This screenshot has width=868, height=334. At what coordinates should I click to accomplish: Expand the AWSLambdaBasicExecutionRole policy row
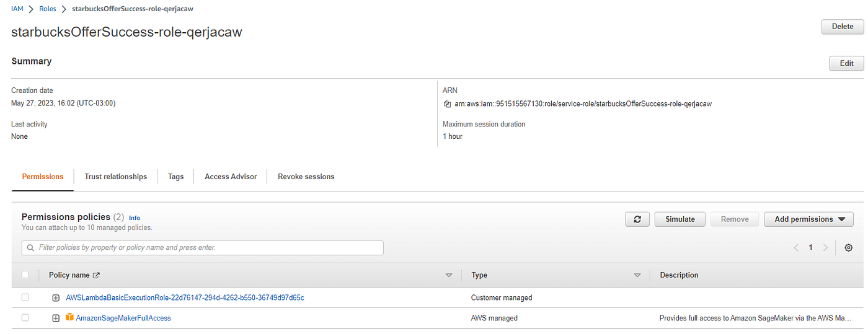coord(56,298)
